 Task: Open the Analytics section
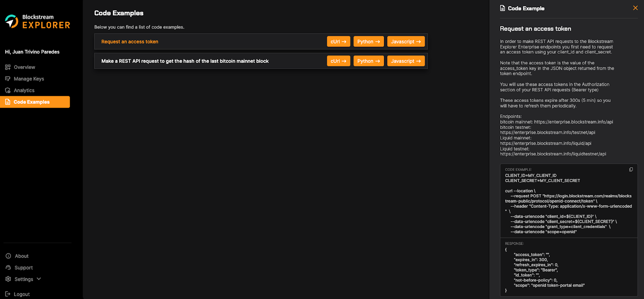coord(24,91)
